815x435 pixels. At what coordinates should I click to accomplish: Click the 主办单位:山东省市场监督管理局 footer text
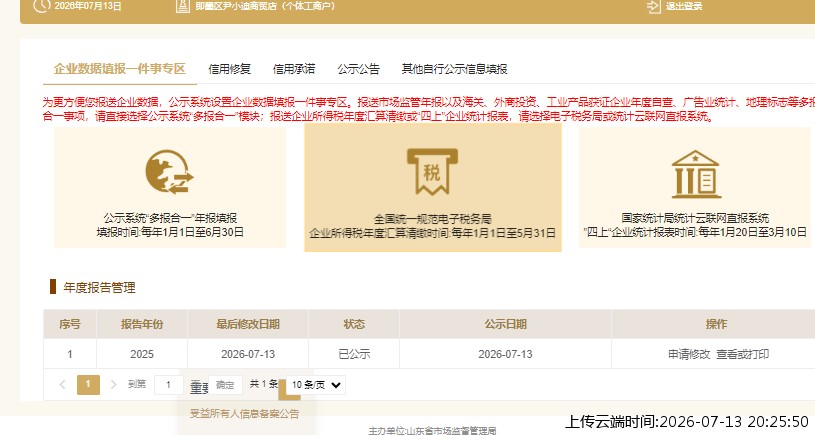pyautogui.click(x=432, y=430)
